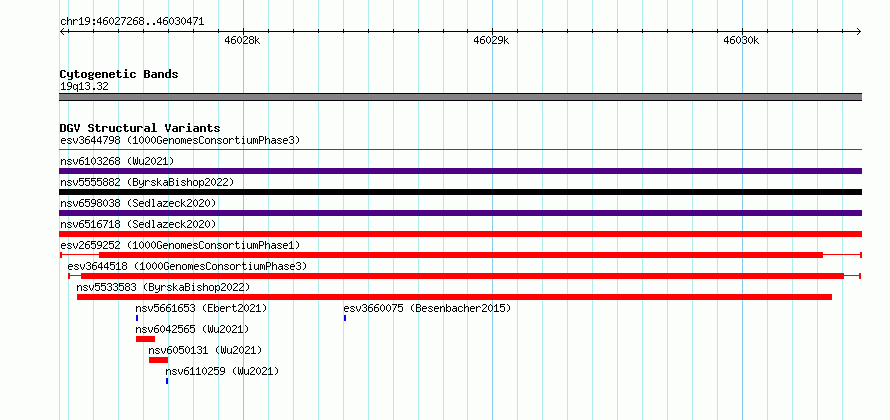Select the red esv2659252 variant bar
Viewport: 890px width, 420px height.
[461, 255]
